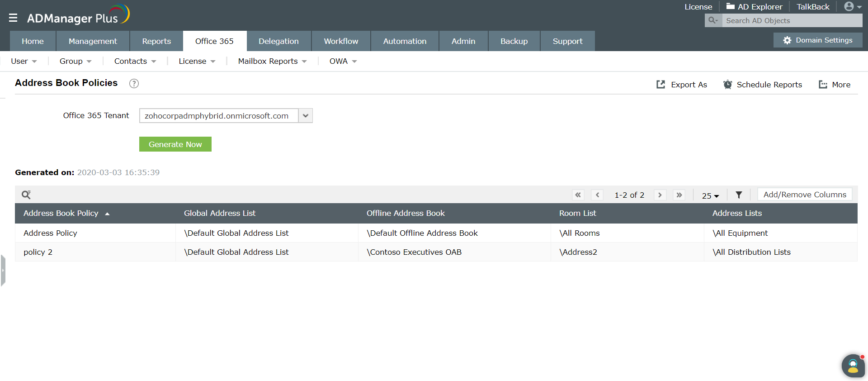
Task: Open the Backup tab
Action: [x=514, y=41]
